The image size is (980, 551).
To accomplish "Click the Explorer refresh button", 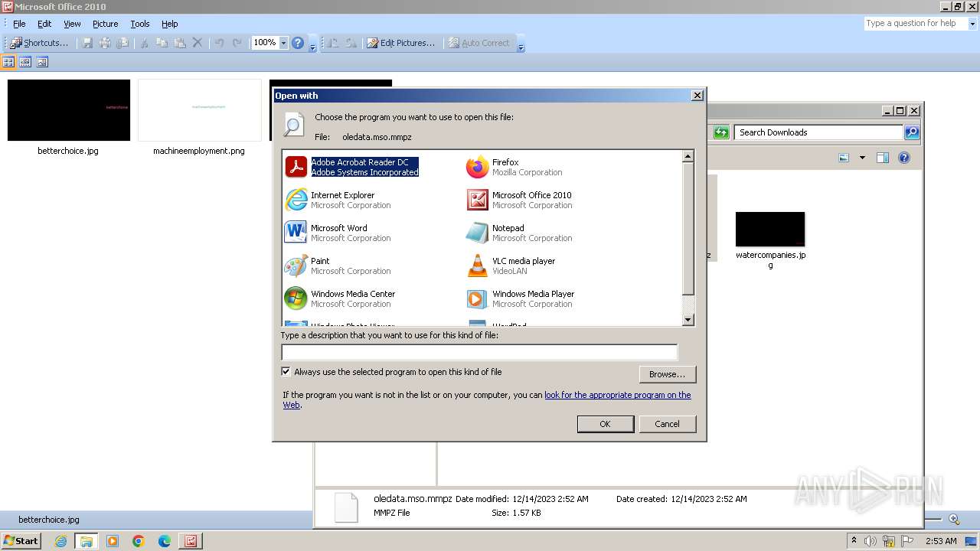I will [x=720, y=132].
